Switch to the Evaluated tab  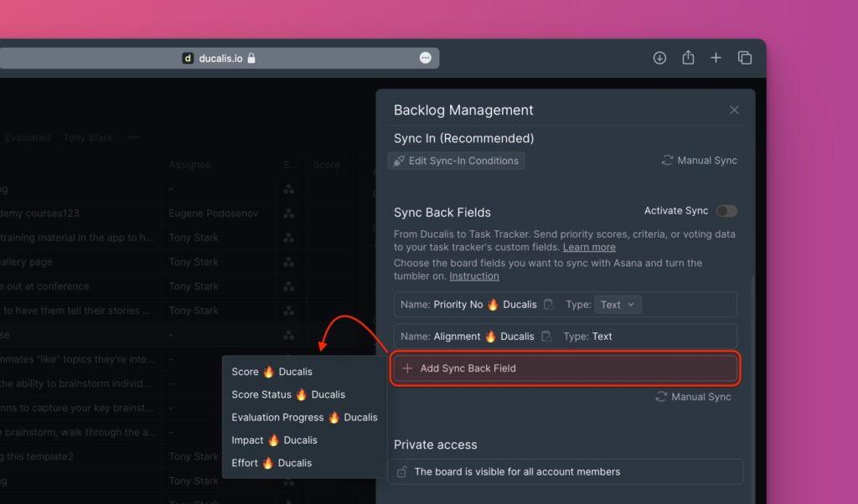click(x=28, y=138)
